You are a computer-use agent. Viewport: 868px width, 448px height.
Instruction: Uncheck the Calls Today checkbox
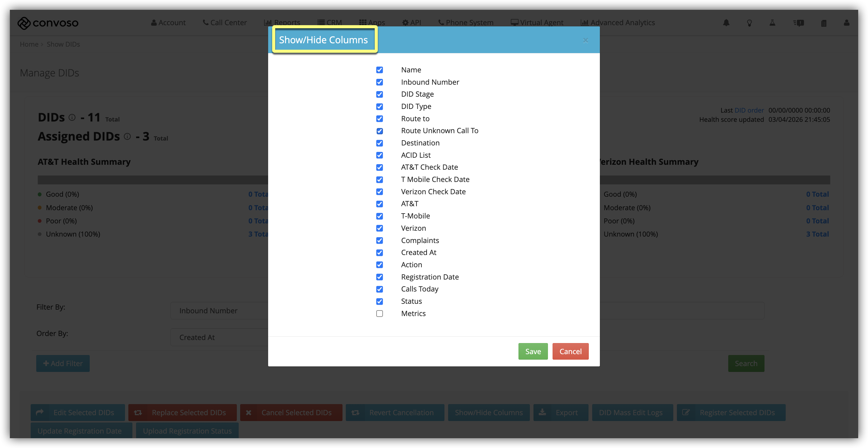coord(379,289)
